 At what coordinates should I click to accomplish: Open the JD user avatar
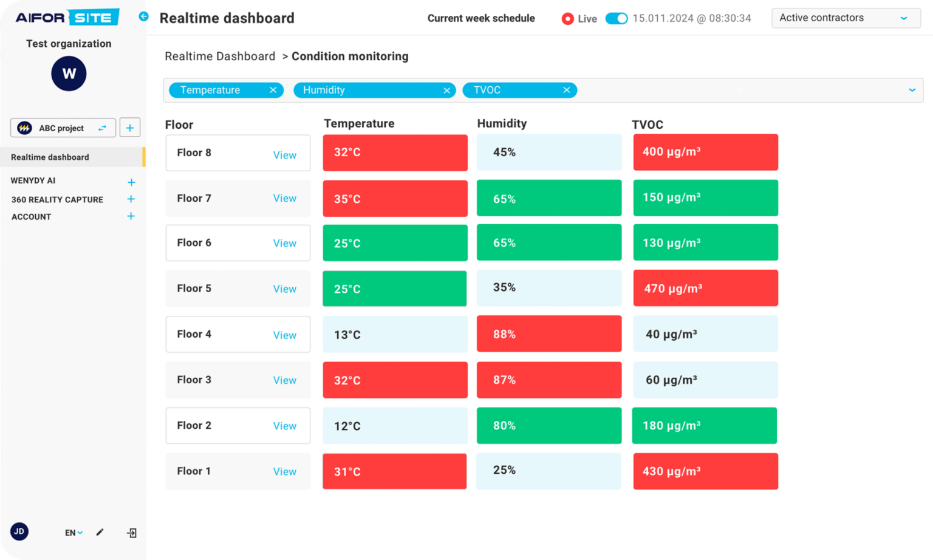point(19,531)
